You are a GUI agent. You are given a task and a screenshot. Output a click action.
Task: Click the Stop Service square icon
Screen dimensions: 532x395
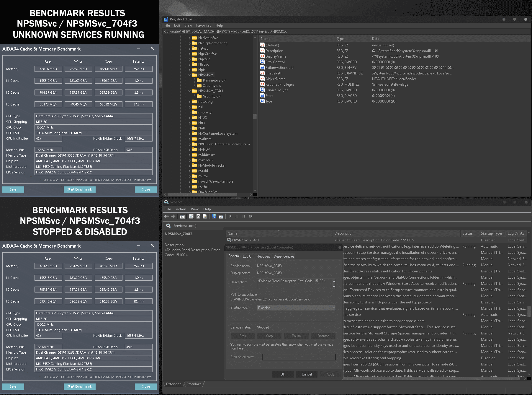coord(237,217)
